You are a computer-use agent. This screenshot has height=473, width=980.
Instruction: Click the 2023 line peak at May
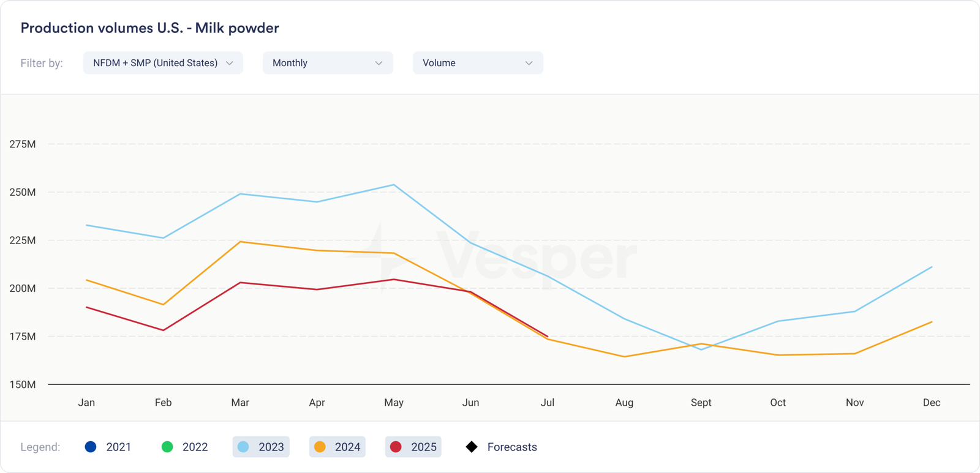point(394,185)
